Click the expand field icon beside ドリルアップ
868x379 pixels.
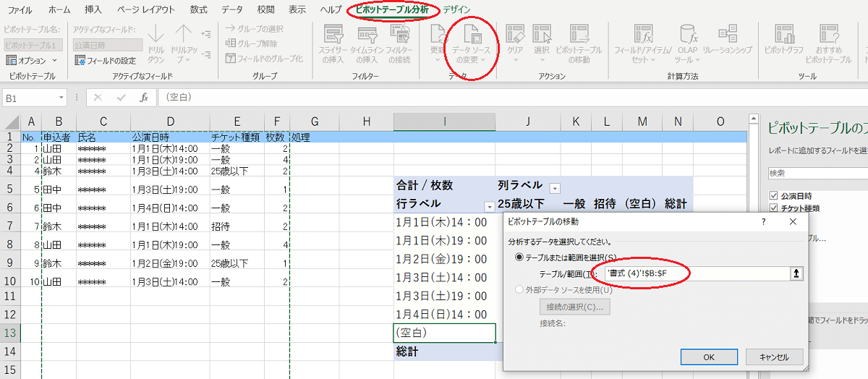[206, 34]
